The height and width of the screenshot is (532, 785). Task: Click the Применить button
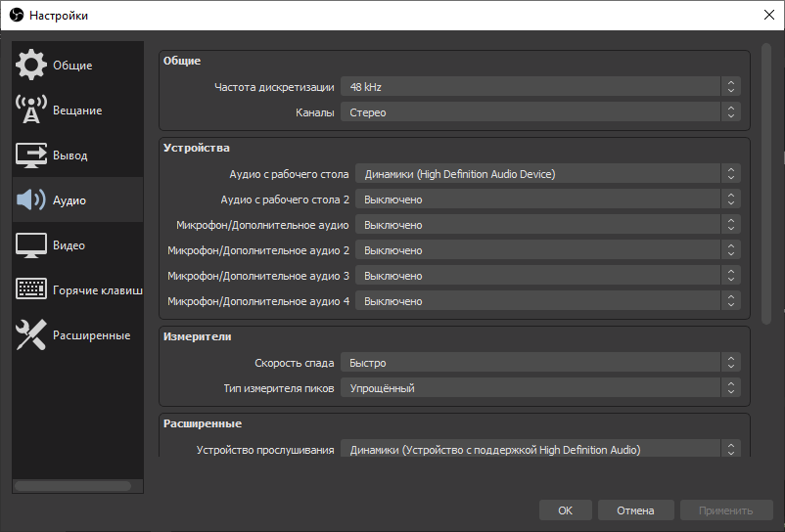point(725,510)
